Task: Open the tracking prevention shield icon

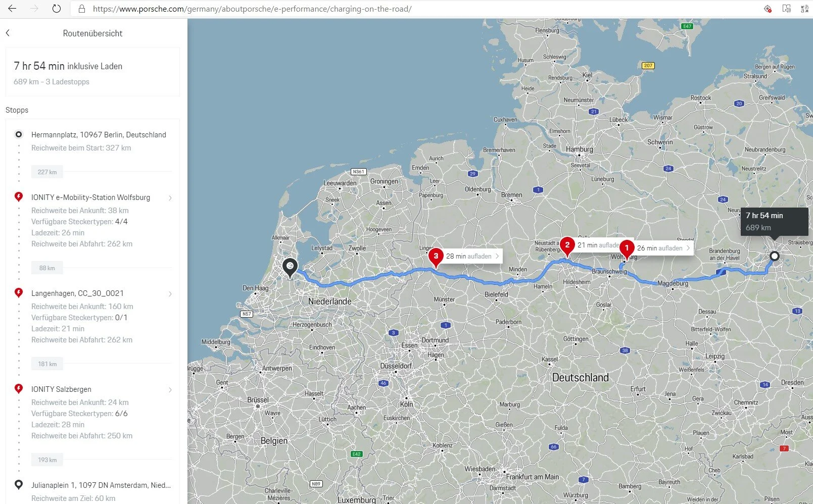Action: click(768, 9)
